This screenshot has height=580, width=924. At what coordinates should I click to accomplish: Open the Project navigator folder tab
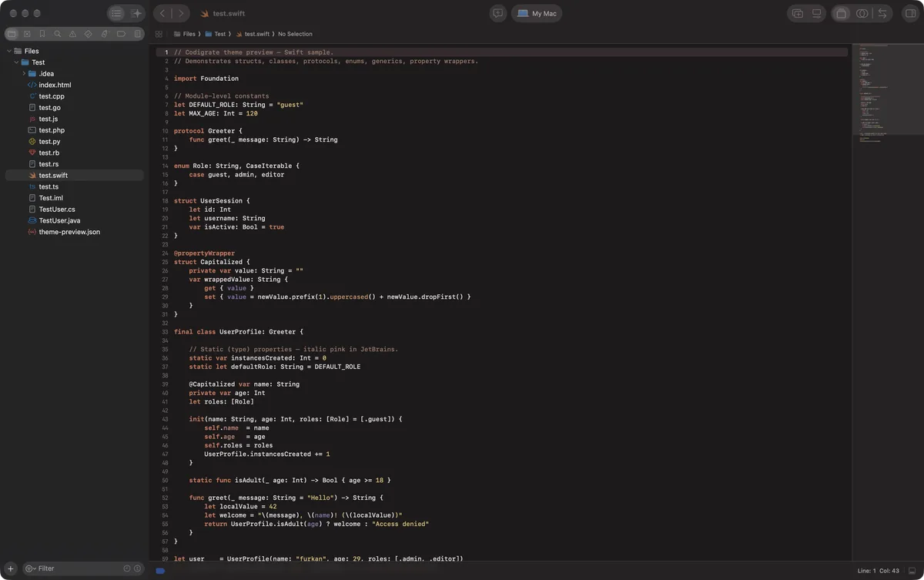(x=12, y=34)
